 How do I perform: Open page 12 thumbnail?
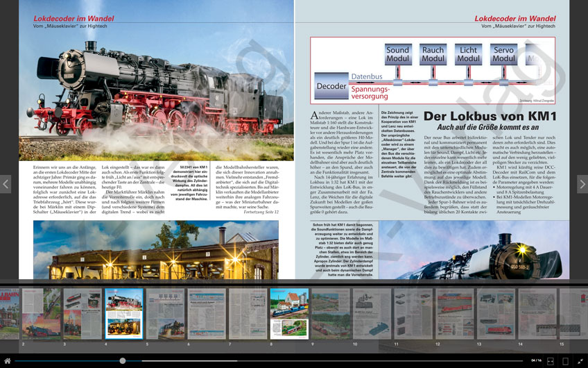click(x=455, y=314)
